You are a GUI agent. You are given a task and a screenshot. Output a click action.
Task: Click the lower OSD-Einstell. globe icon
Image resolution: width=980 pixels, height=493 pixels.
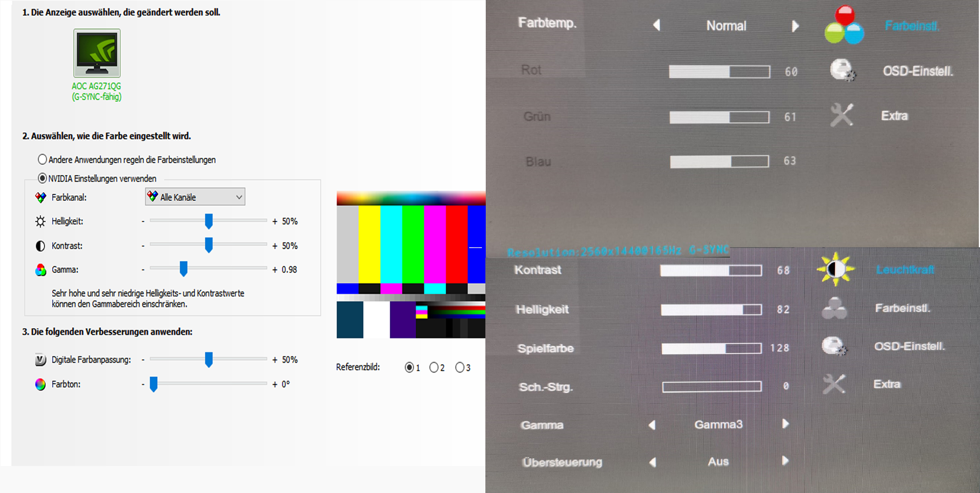click(x=833, y=346)
